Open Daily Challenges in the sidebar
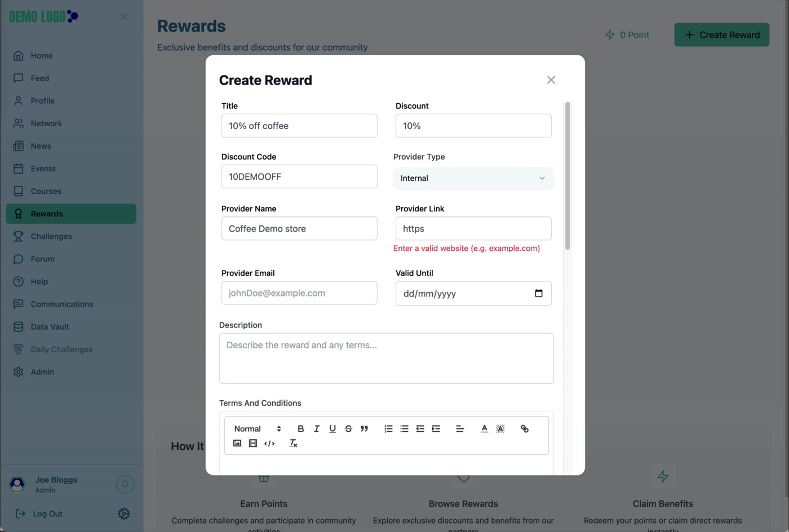The width and height of the screenshot is (789, 532). (71, 349)
